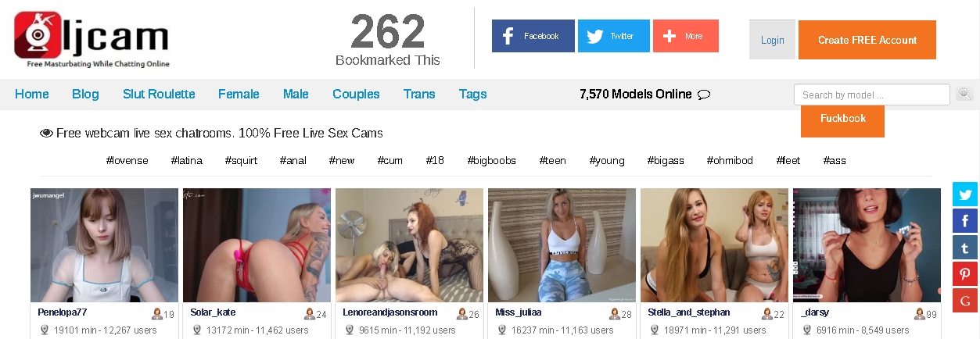Click the sidebar Pinterest share icon
This screenshot has width=980, height=339.
[x=965, y=274]
